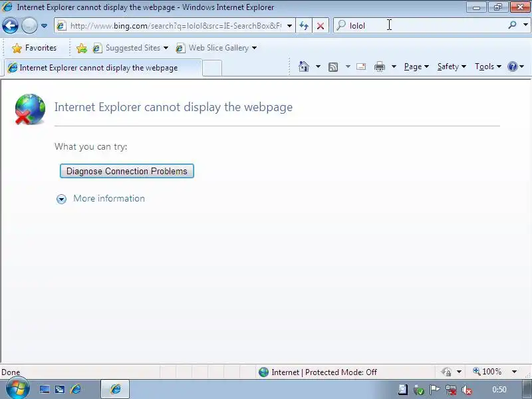Click the 0:50 system clock
The width and height of the screenshot is (532, 399).
499,390
